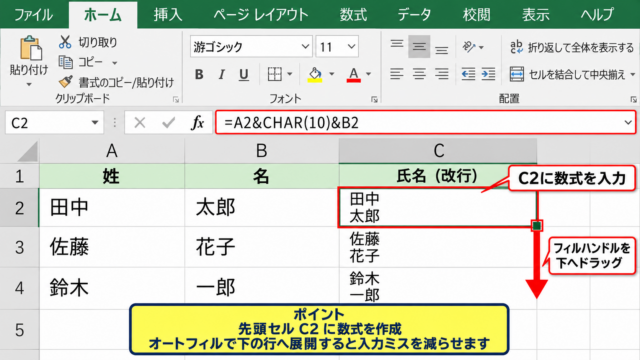Image resolution: width=640 pixels, height=360 pixels.
Task: Center text horizontally
Action: pos(419,74)
